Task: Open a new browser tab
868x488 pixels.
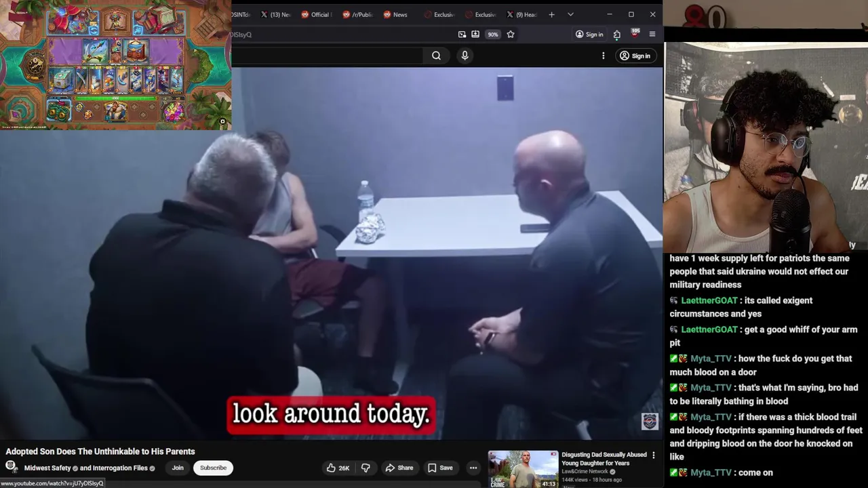Action: [551, 14]
